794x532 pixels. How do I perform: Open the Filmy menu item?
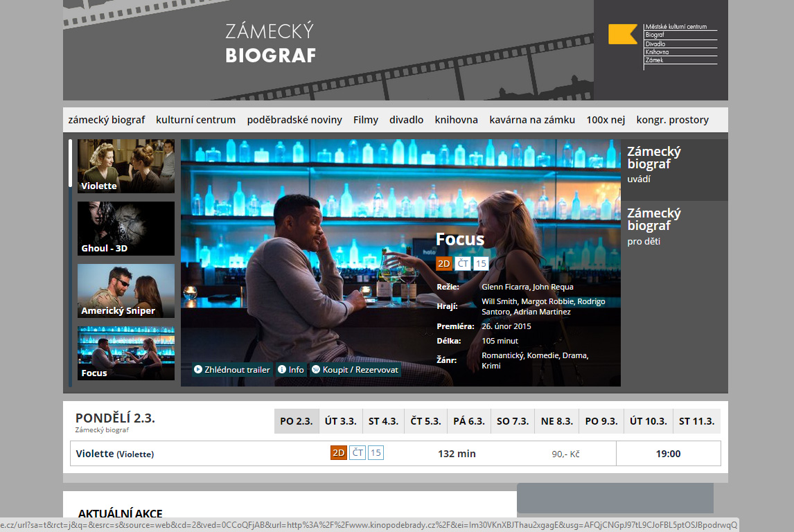coord(366,120)
